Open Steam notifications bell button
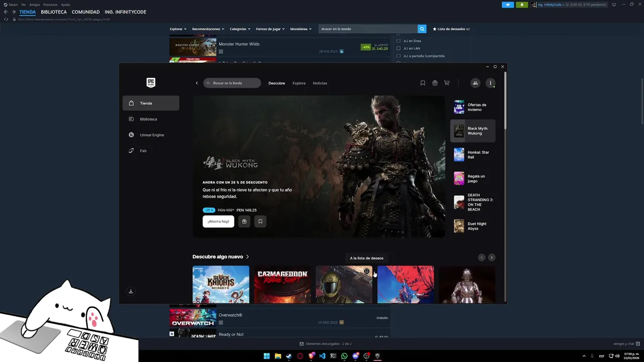 522,5
